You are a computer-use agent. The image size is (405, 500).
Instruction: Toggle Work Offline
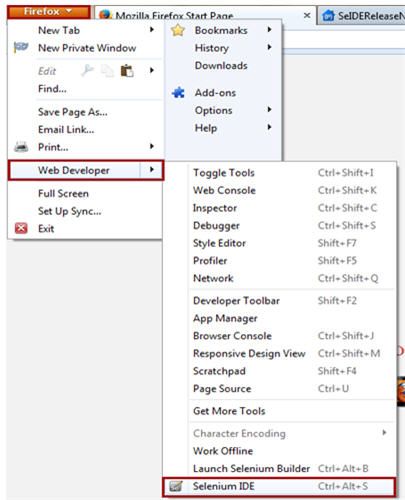point(280,451)
